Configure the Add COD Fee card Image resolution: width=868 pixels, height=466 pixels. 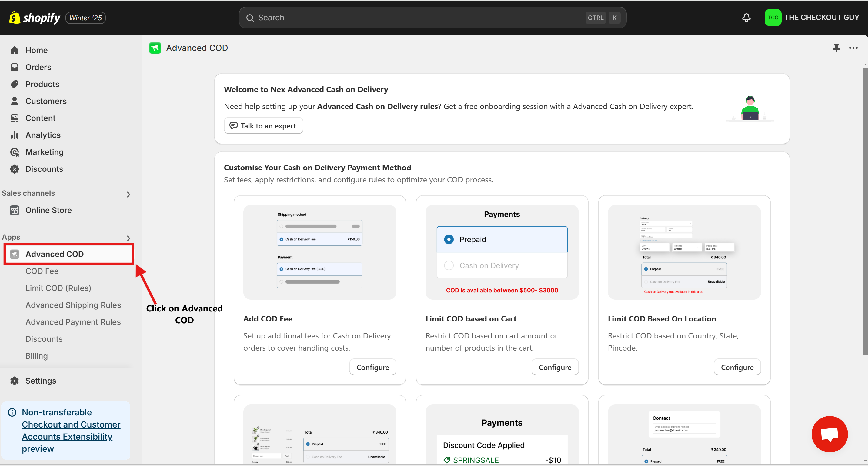(x=372, y=367)
